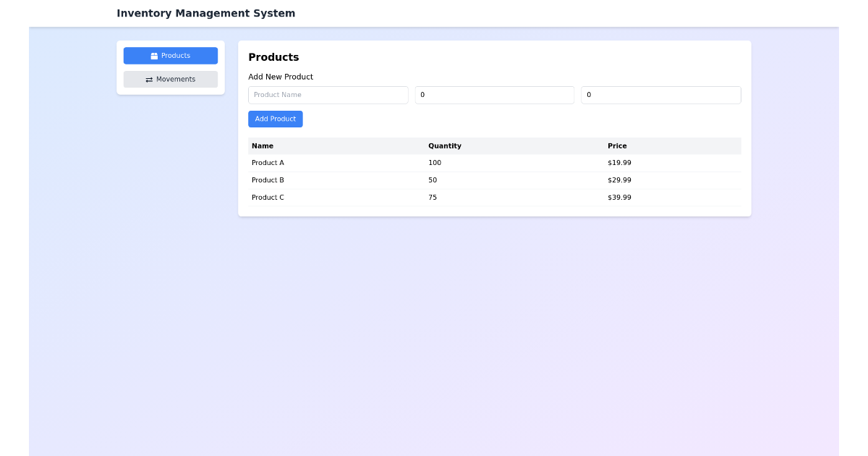Click the Quantity column header

445,145
